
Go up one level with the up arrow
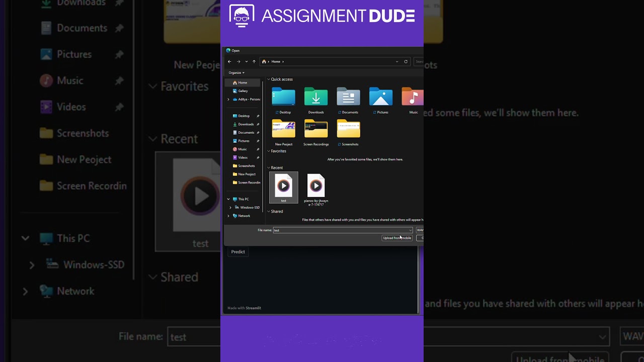254,61
